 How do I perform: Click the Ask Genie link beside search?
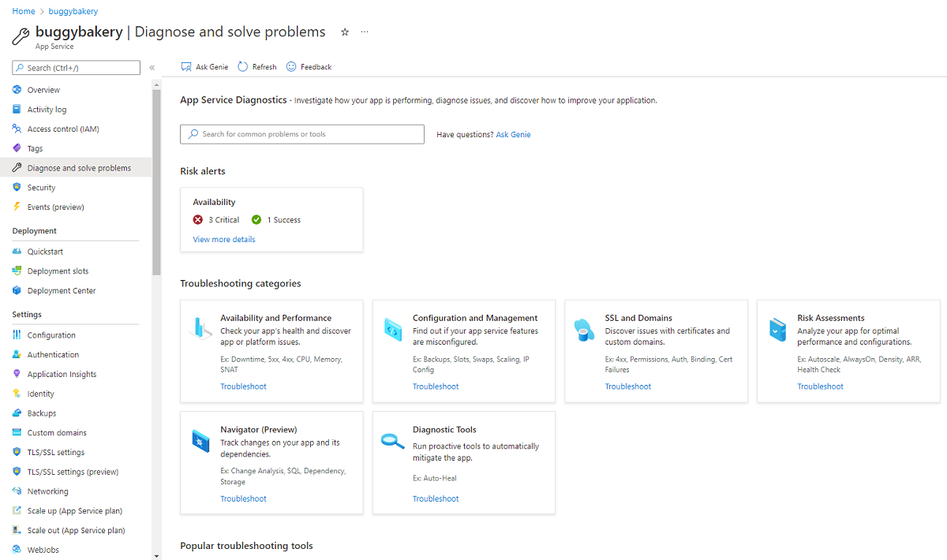coord(513,135)
